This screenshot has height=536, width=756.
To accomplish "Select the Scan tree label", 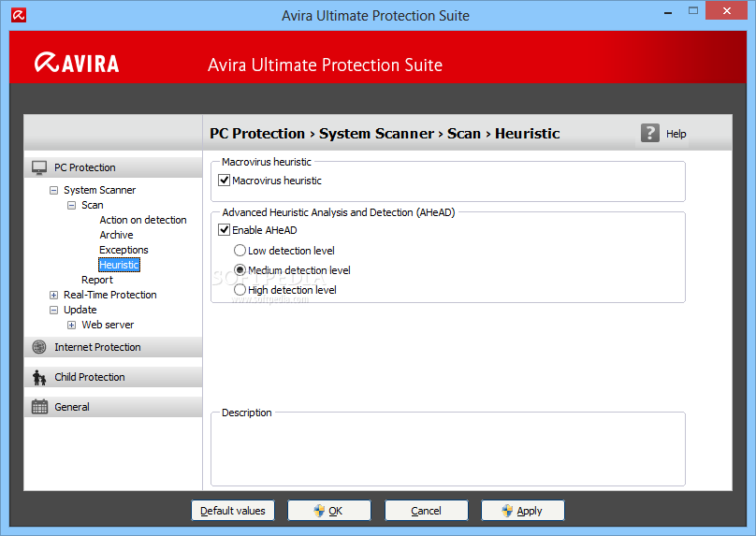I will (x=92, y=205).
